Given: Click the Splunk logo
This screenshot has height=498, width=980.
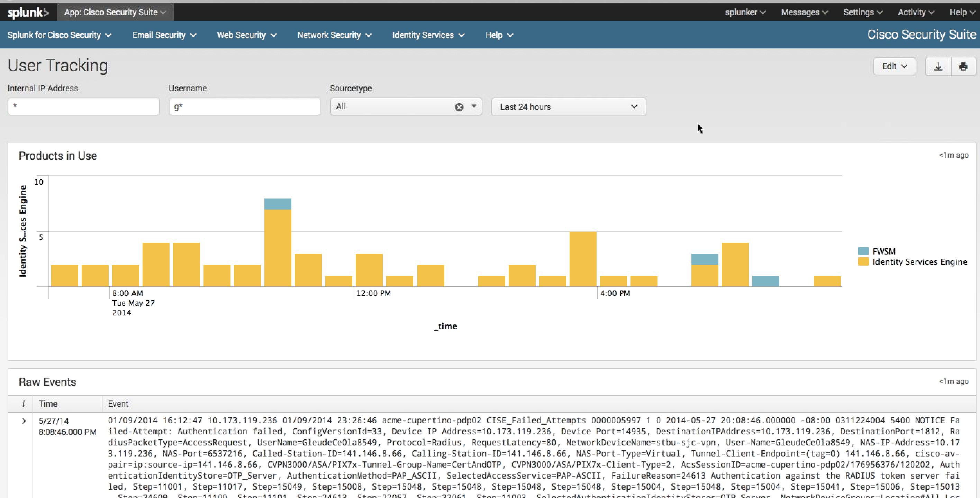Looking at the screenshot, I should pos(28,12).
